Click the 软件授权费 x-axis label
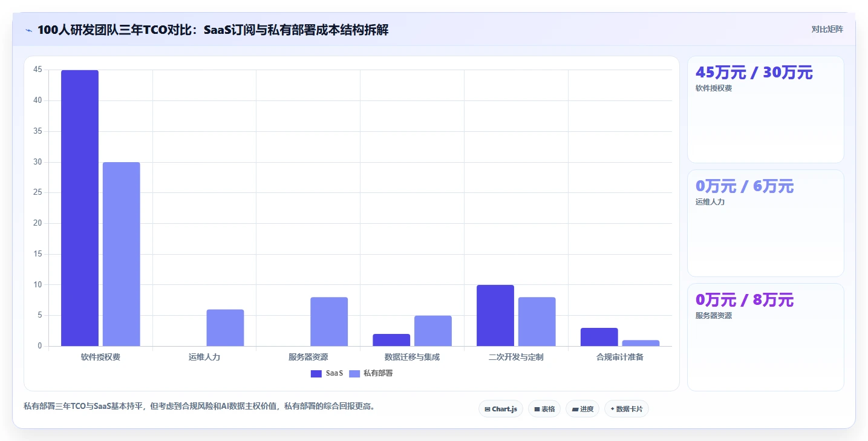 coord(100,357)
